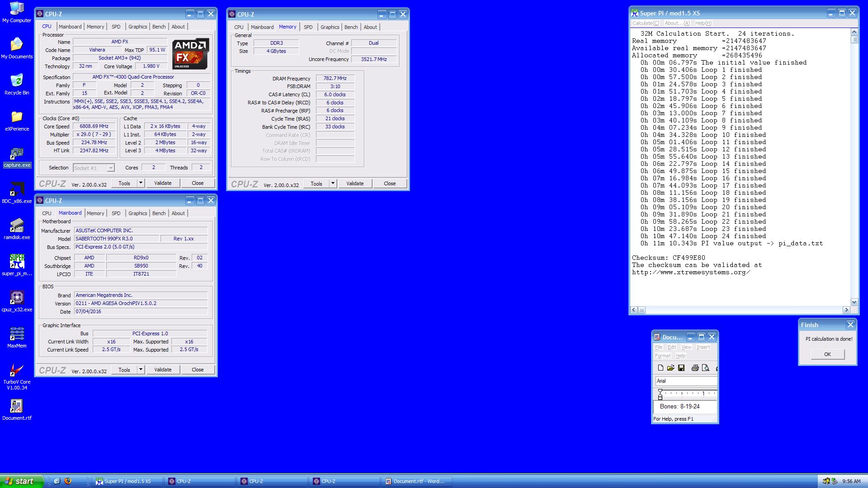The image size is (868, 488).
Task: Click the Super PI horizontal scrollbar right arrow
Action: (x=846, y=310)
